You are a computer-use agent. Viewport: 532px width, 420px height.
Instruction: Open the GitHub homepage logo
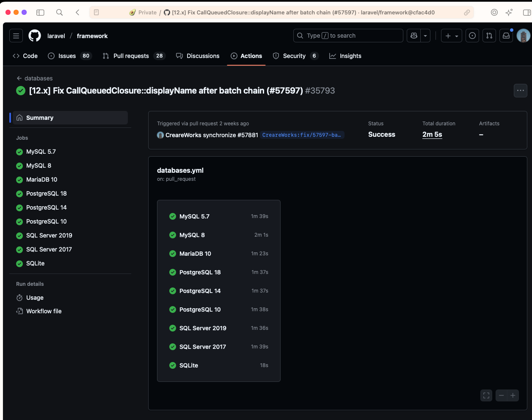coord(35,36)
